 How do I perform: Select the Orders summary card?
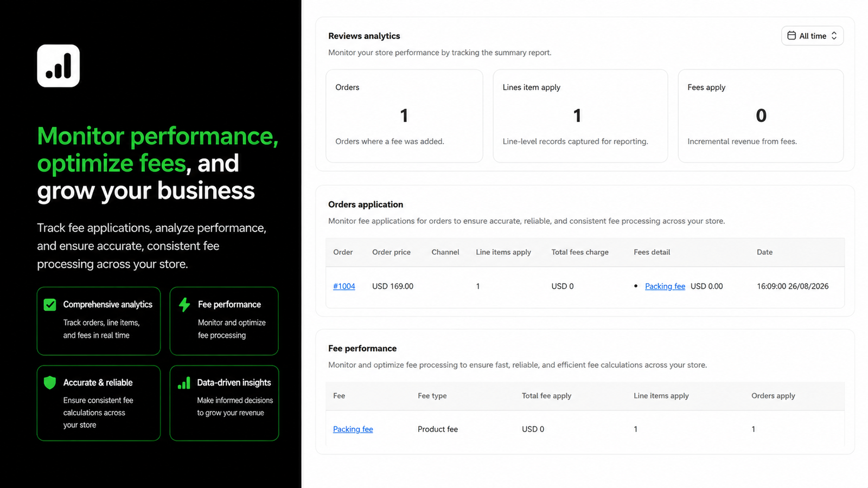tap(404, 115)
